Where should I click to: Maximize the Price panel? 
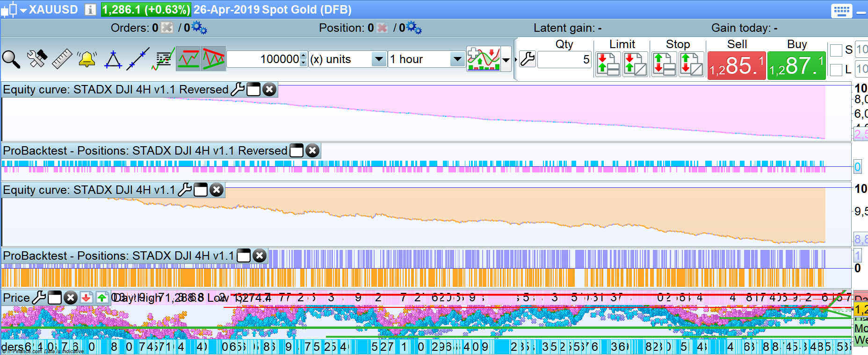(x=55, y=298)
